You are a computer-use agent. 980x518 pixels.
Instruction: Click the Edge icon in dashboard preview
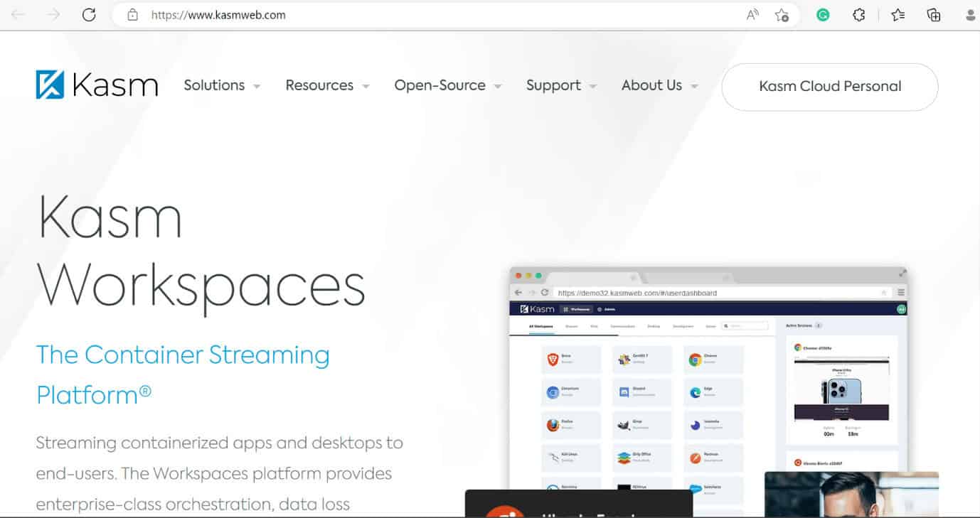pos(695,392)
